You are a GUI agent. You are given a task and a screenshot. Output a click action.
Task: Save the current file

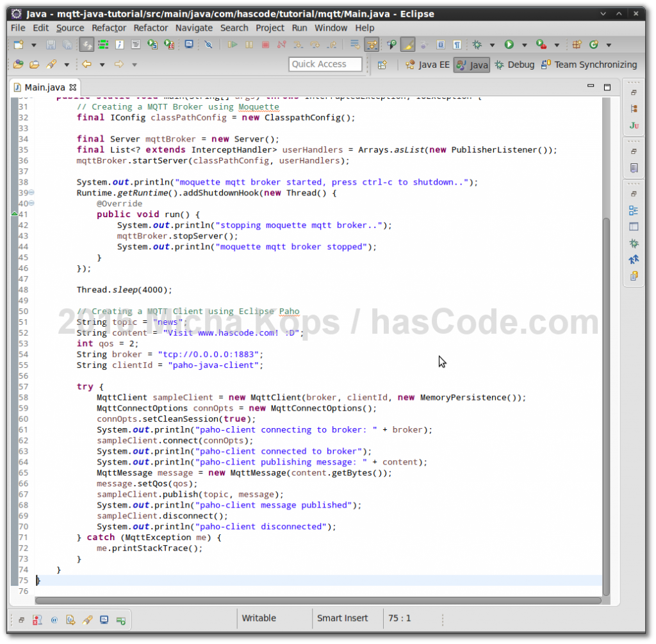(50, 44)
